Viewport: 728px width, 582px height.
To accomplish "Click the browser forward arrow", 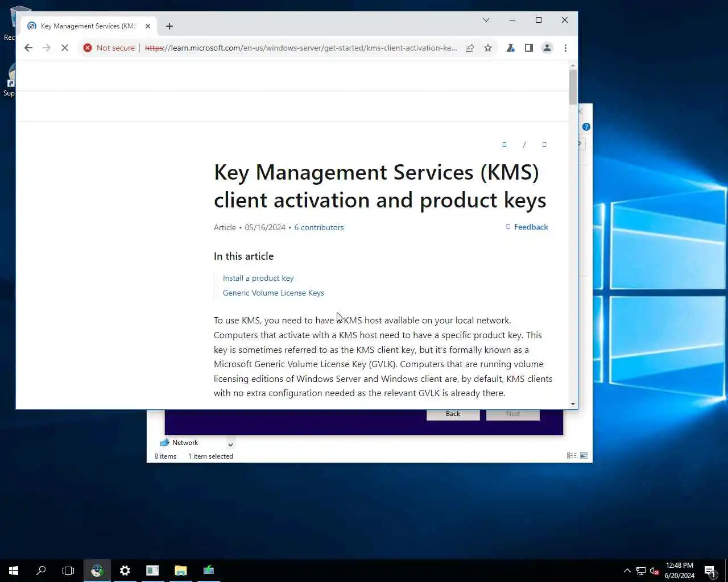I will (x=47, y=48).
